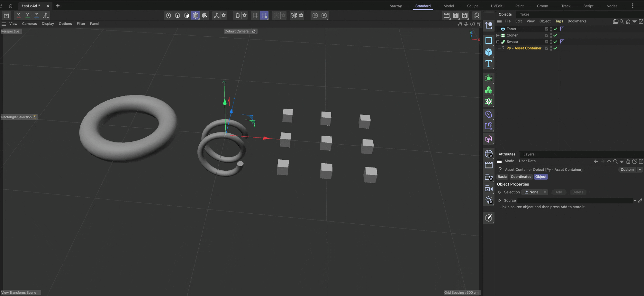Click the Delete button
644x296 pixels.
[x=578, y=192]
